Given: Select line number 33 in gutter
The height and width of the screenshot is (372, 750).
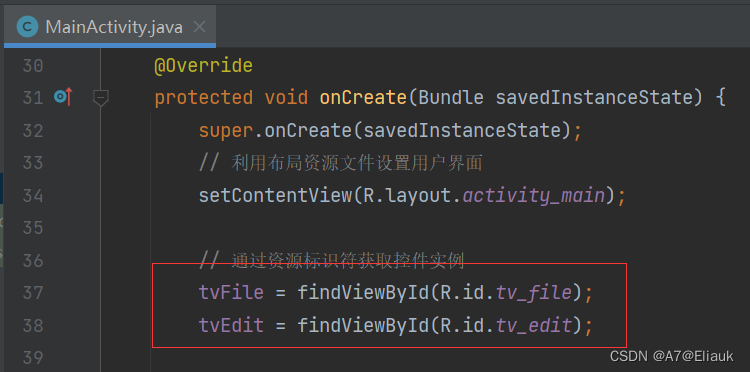Looking at the screenshot, I should pos(33,163).
